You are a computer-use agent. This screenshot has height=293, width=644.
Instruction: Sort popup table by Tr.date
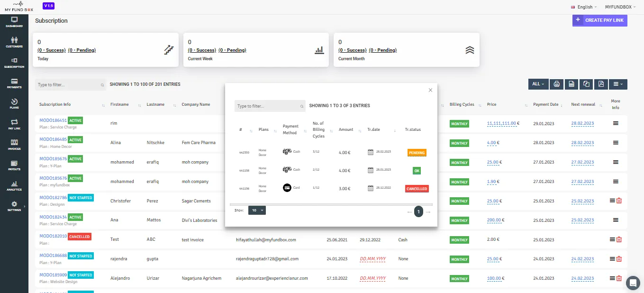point(382,129)
